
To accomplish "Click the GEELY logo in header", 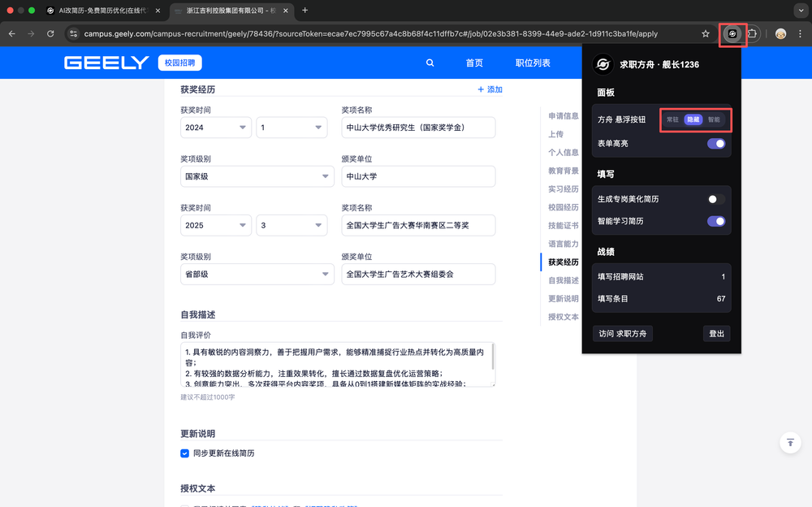I will click(x=106, y=63).
